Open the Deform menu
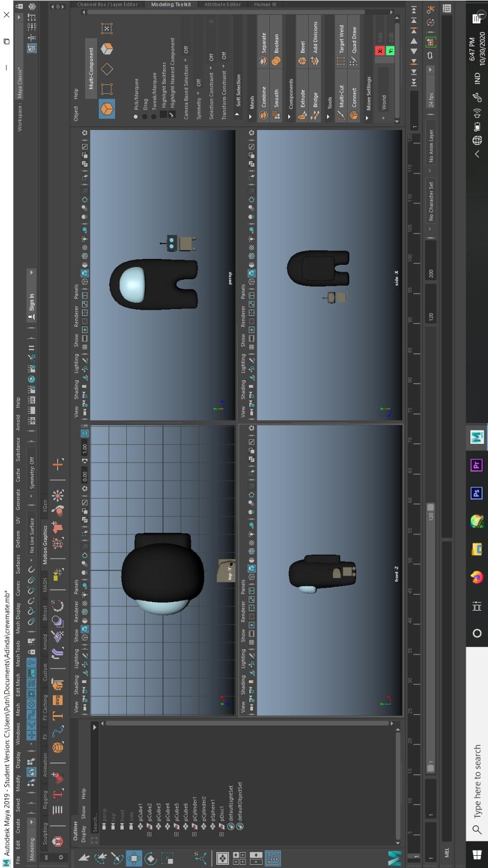The width and height of the screenshot is (488, 868). coord(18,539)
